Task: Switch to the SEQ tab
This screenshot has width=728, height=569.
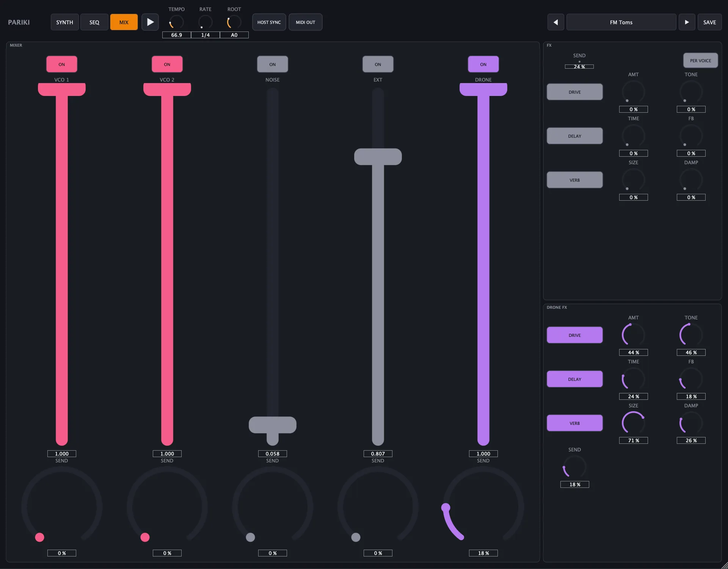Action: 94,22
